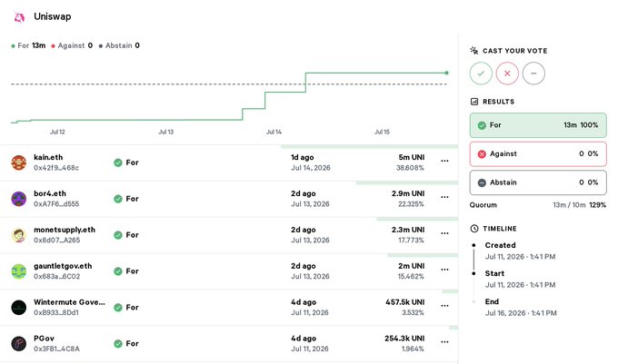Click the Start timeline dot
This screenshot has width=618, height=364.
pyautogui.click(x=473, y=273)
